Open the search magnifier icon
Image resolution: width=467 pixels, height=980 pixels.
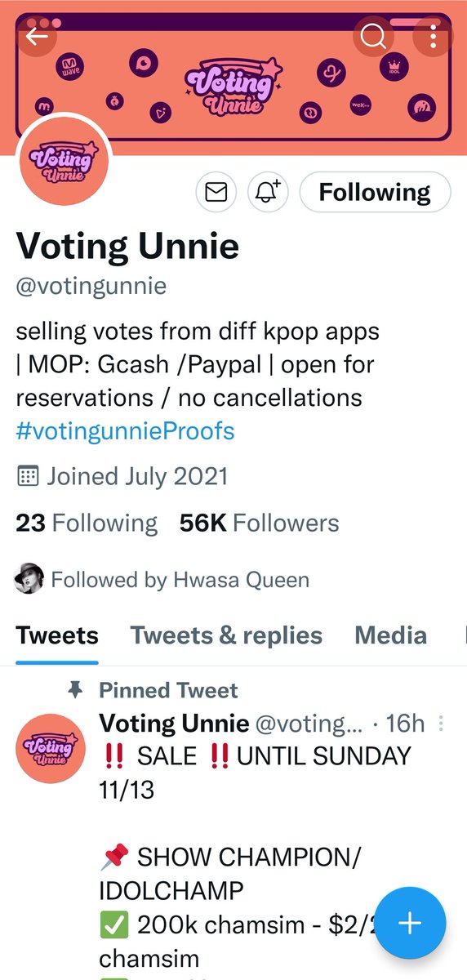(373, 36)
